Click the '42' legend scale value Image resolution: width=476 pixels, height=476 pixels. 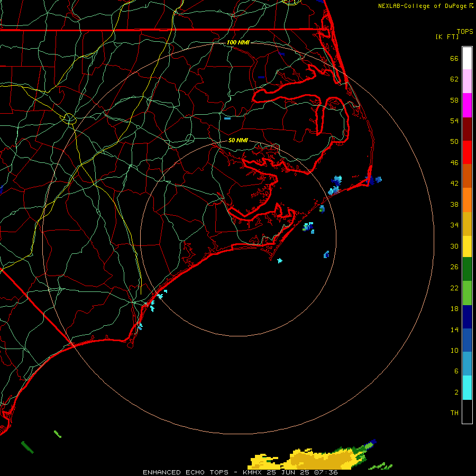pos(454,184)
